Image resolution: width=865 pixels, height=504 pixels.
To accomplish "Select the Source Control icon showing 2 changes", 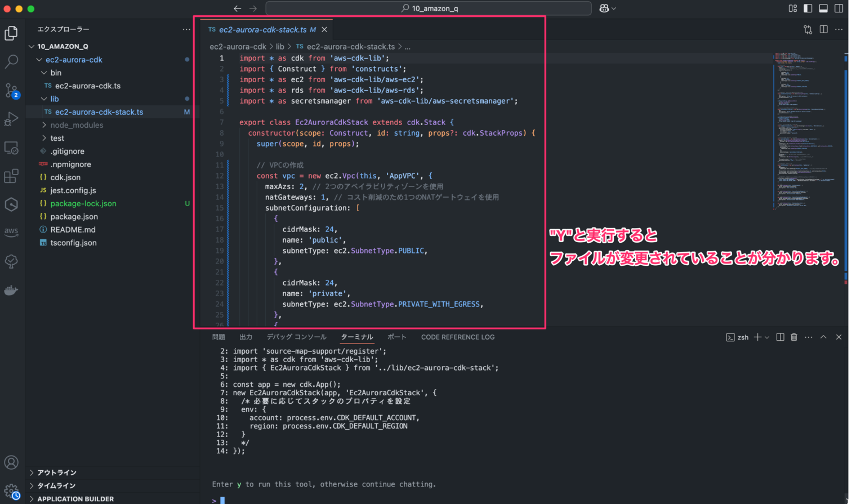I will [11, 90].
